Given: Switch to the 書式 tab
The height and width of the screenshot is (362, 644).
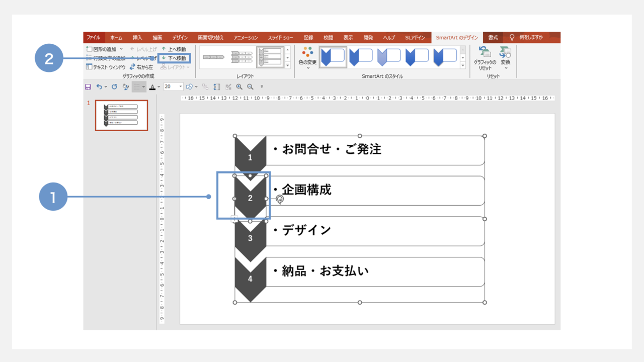Looking at the screenshot, I should [493, 38].
